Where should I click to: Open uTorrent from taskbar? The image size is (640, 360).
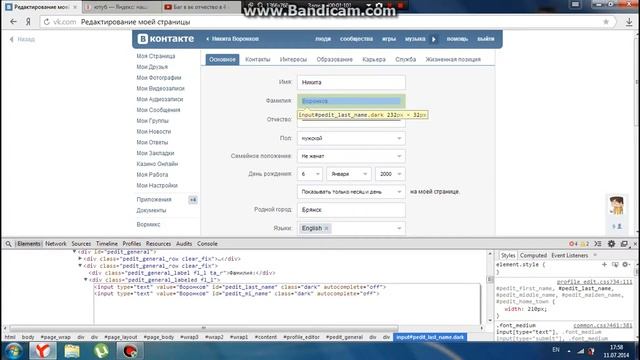(x=101, y=351)
